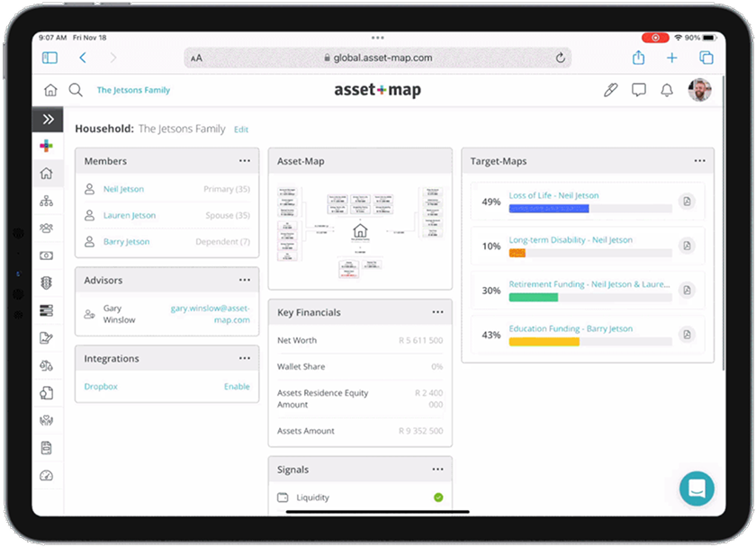The width and height of the screenshot is (756, 547).
Task: Open PDF icon for Loss of Life target
Action: point(687,201)
